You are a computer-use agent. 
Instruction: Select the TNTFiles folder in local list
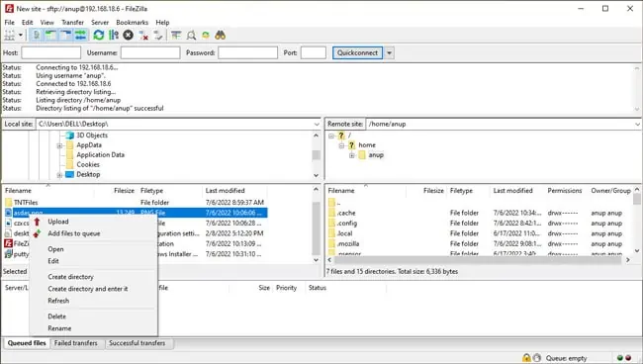coord(26,203)
